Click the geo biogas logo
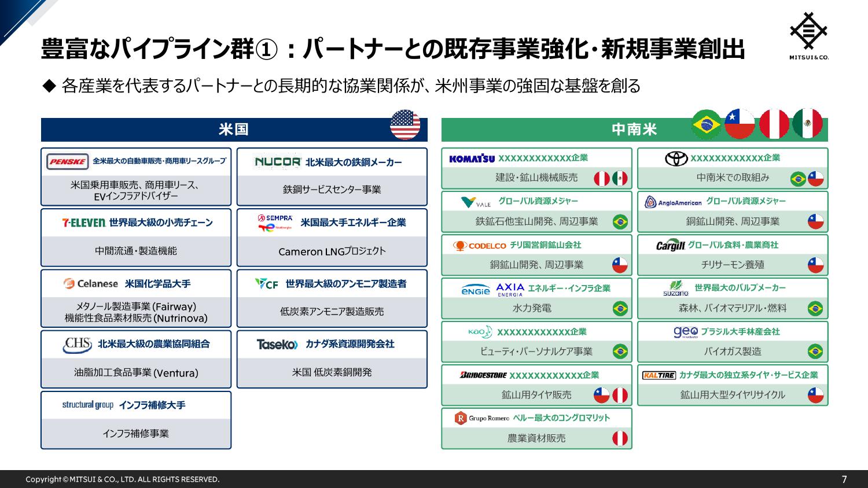This screenshot has width=868, height=488. click(685, 332)
